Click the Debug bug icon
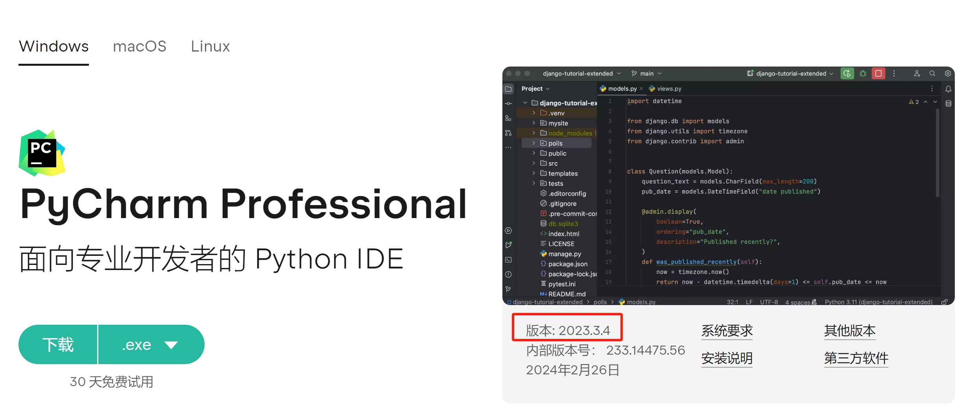Image resolution: width=980 pixels, height=420 pixels. point(863,74)
